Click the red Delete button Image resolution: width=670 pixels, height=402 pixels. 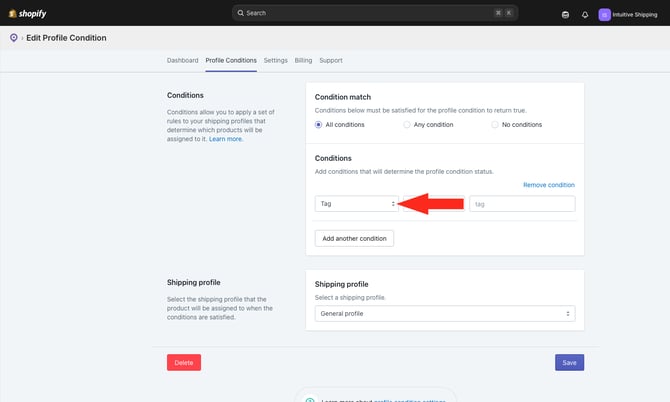tap(184, 362)
